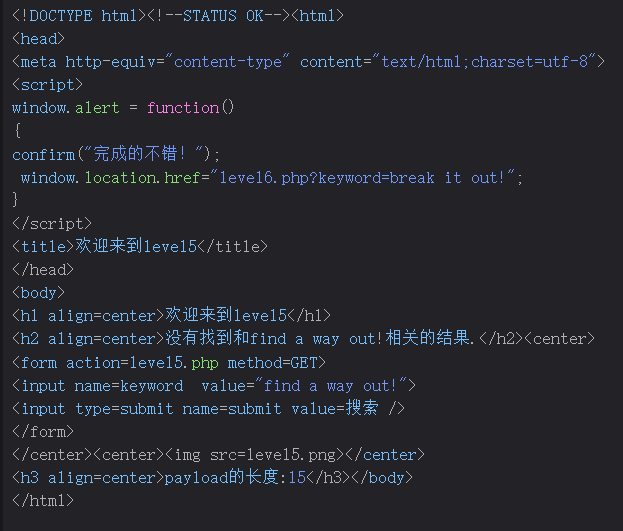The height and width of the screenshot is (531, 623).
Task: Click the opening head tag
Action: (x=38, y=38)
